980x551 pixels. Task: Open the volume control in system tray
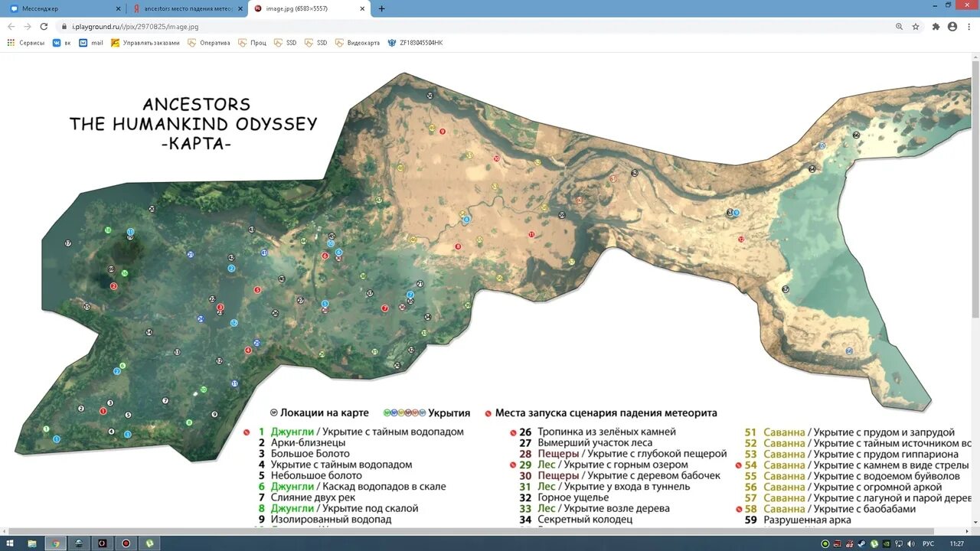(x=910, y=543)
